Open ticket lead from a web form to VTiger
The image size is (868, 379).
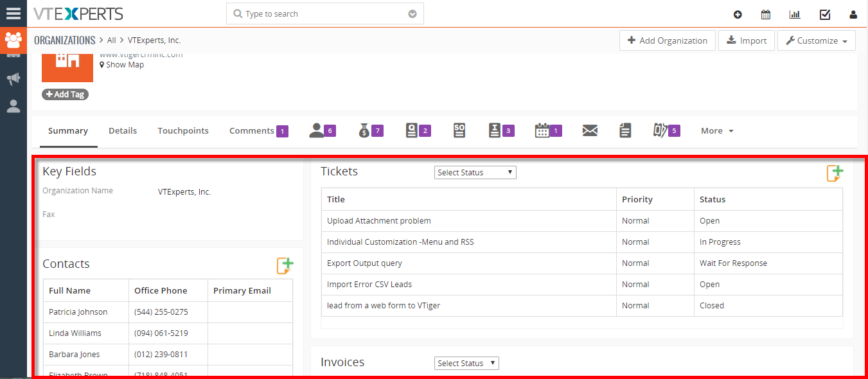point(383,305)
